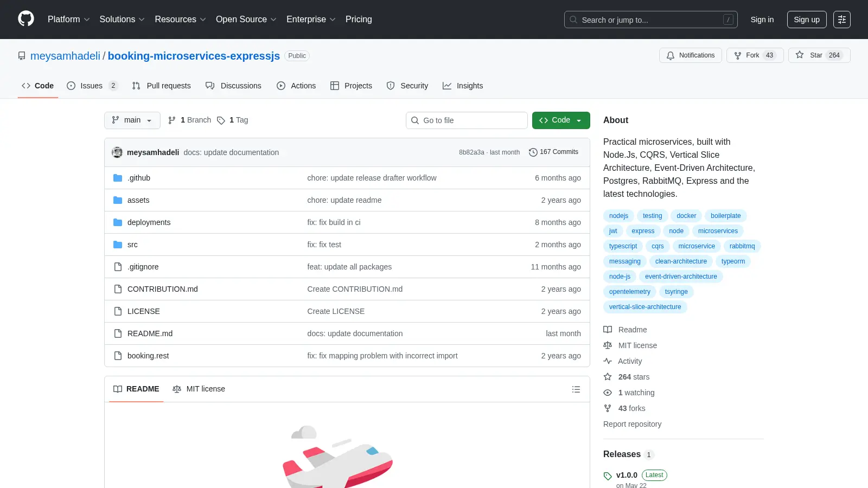
Task: Open the 167 Commits history link
Action: click(553, 152)
